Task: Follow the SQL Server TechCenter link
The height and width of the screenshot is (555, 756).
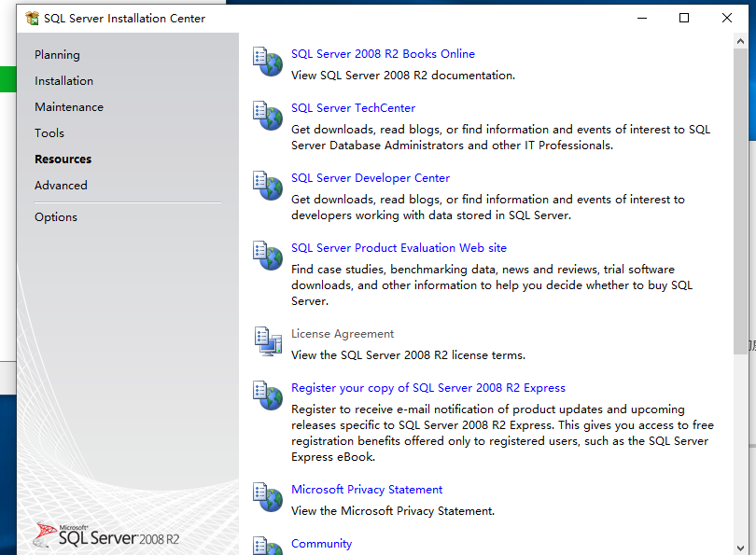Action: [x=353, y=108]
